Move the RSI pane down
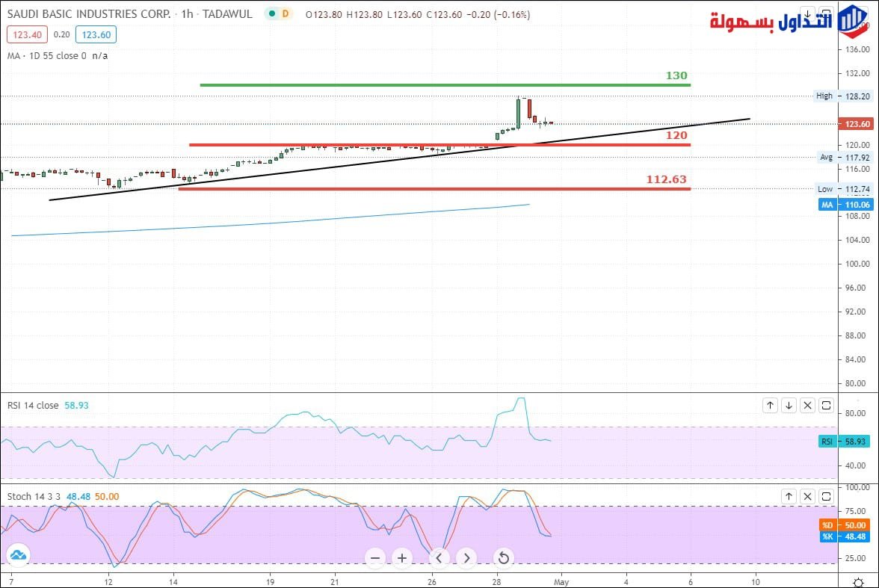The image size is (879, 588). (789, 405)
